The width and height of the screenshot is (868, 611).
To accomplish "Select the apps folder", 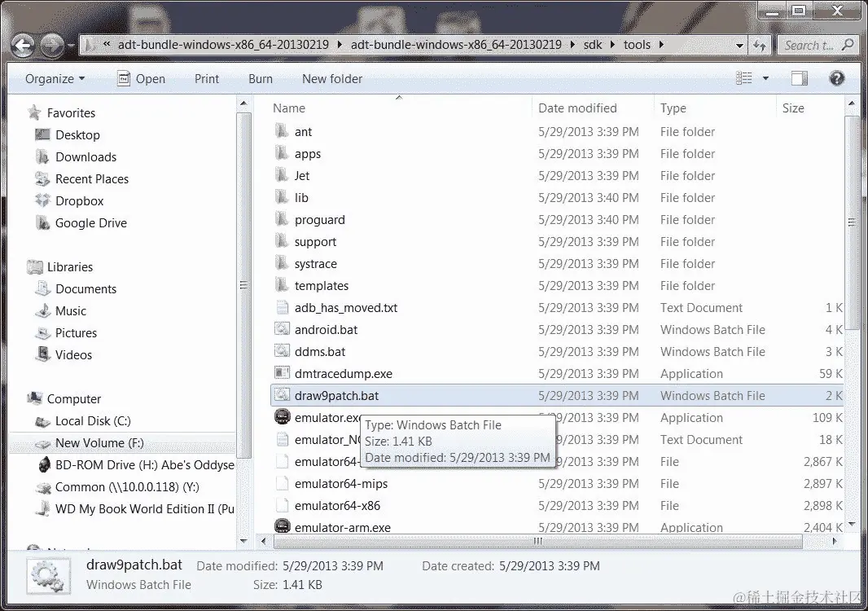I will (307, 153).
